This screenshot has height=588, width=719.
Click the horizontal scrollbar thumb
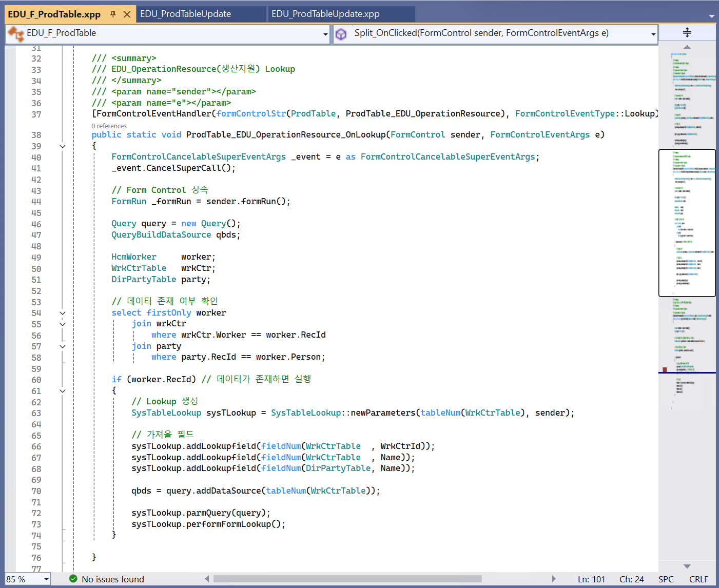click(347, 579)
